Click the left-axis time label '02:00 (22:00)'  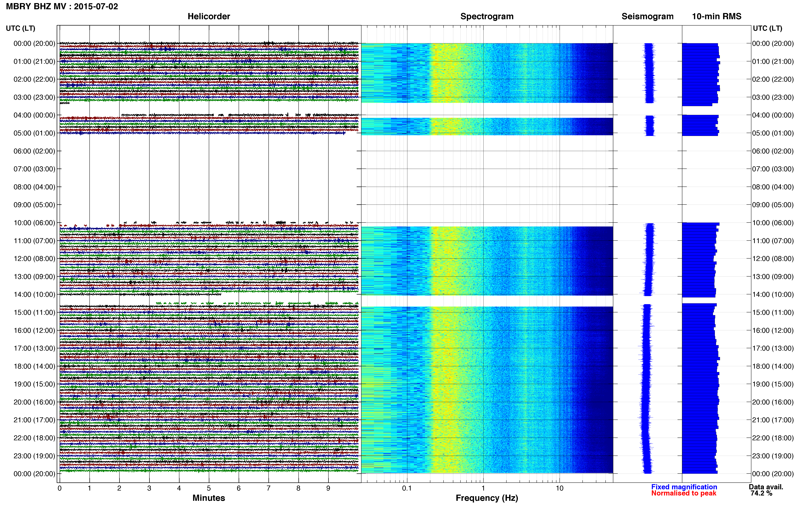click(x=34, y=79)
